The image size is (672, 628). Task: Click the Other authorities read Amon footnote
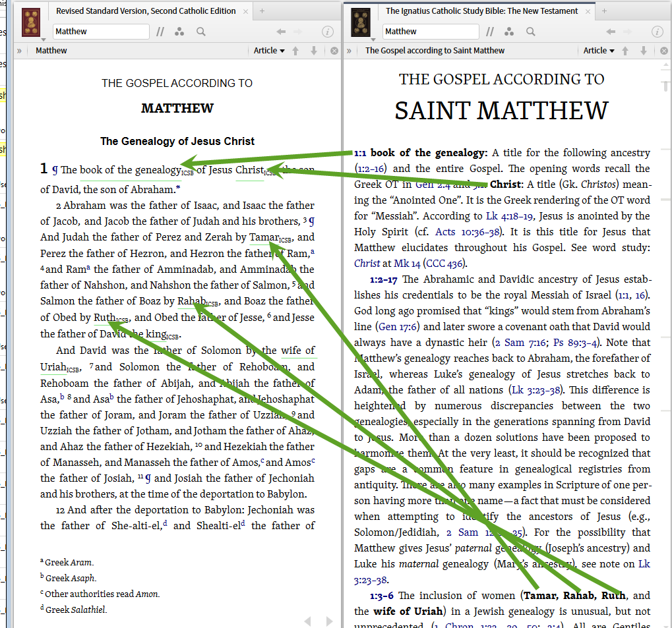[100, 594]
